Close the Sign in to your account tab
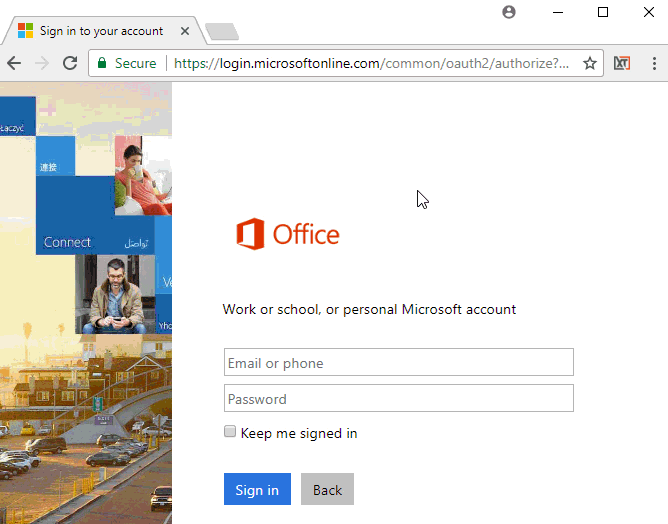The height and width of the screenshot is (524, 668). 185,31
